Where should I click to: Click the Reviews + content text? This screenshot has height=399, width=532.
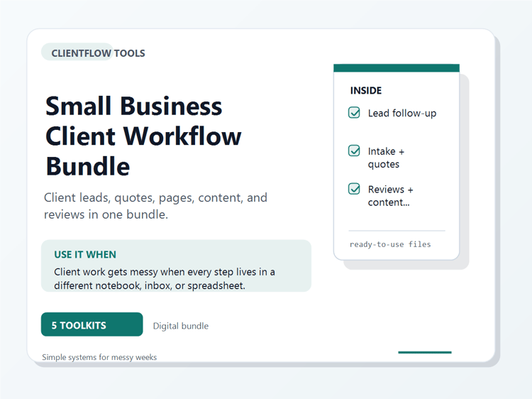click(391, 195)
